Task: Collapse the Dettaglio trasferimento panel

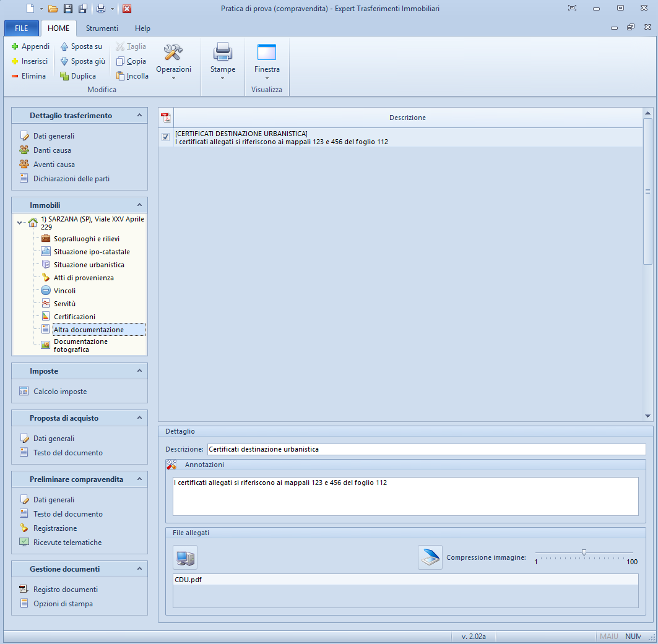Action: [x=139, y=115]
